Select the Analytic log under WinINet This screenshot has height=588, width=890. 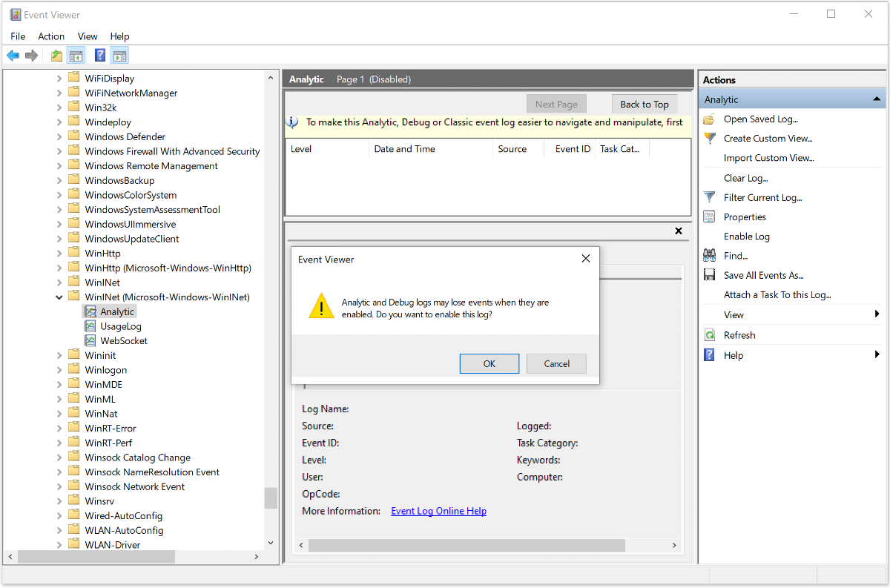pyautogui.click(x=117, y=311)
